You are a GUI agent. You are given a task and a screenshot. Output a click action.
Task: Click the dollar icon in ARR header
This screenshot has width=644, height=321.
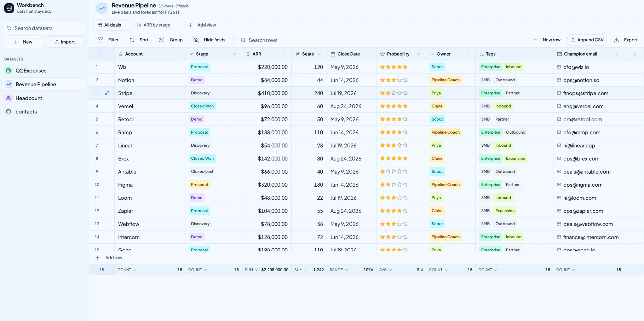pos(248,54)
